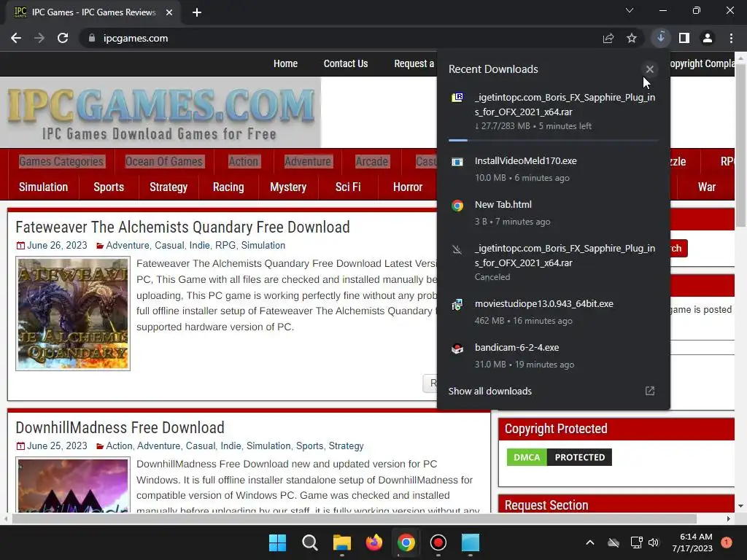Close the IPC Games tab
747x560 pixels.
pos(169,12)
